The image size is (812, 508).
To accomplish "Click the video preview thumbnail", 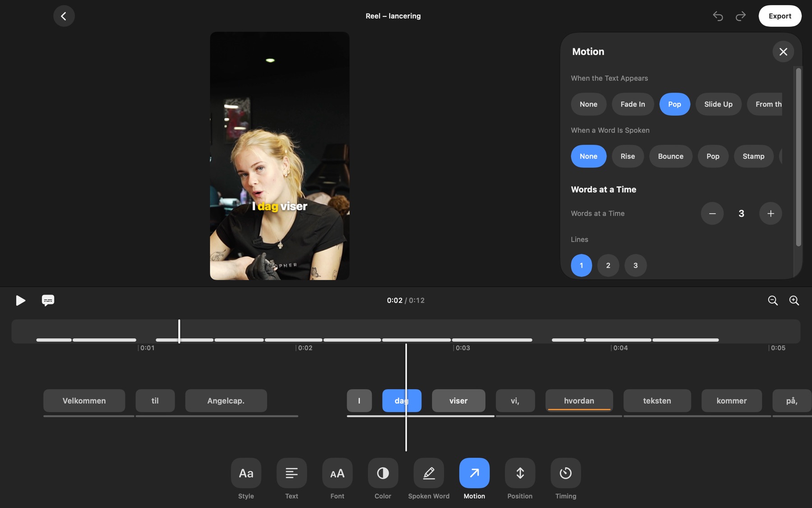I will 279,156.
